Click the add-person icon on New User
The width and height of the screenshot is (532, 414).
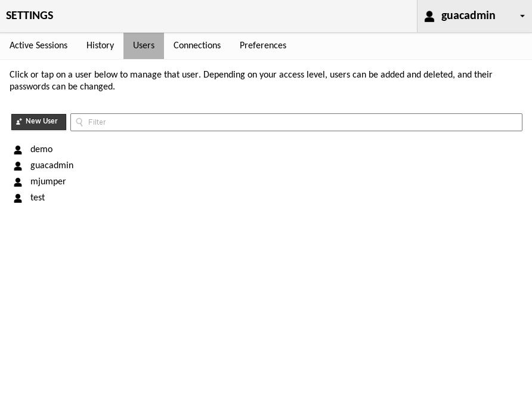tap(19, 122)
